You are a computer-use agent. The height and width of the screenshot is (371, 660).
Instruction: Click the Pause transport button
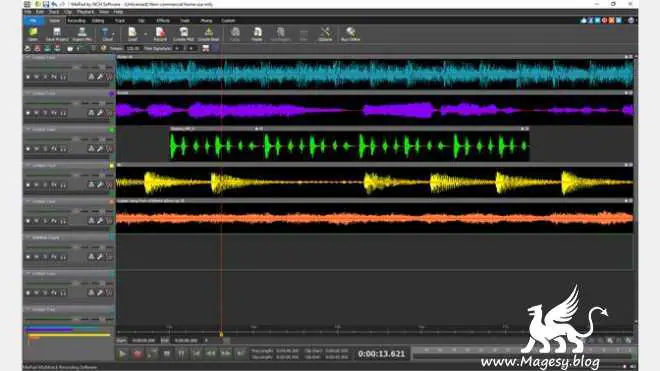point(181,354)
